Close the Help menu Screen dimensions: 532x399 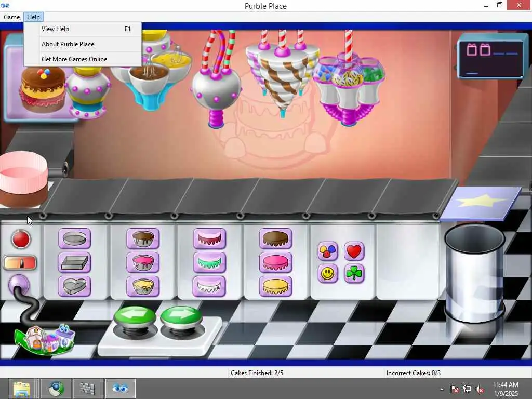(33, 17)
